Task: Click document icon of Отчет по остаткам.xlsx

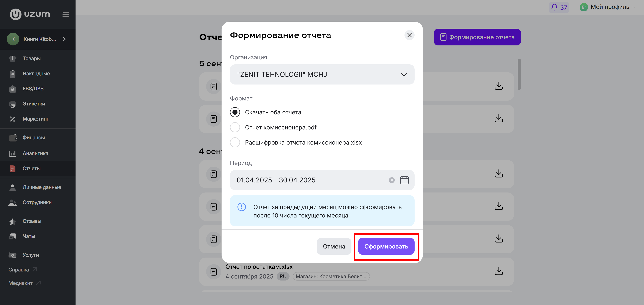Action: click(213, 271)
